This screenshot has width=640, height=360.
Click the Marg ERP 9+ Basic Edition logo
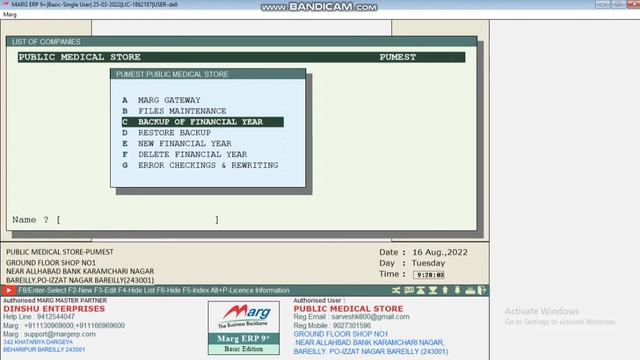[244, 328]
